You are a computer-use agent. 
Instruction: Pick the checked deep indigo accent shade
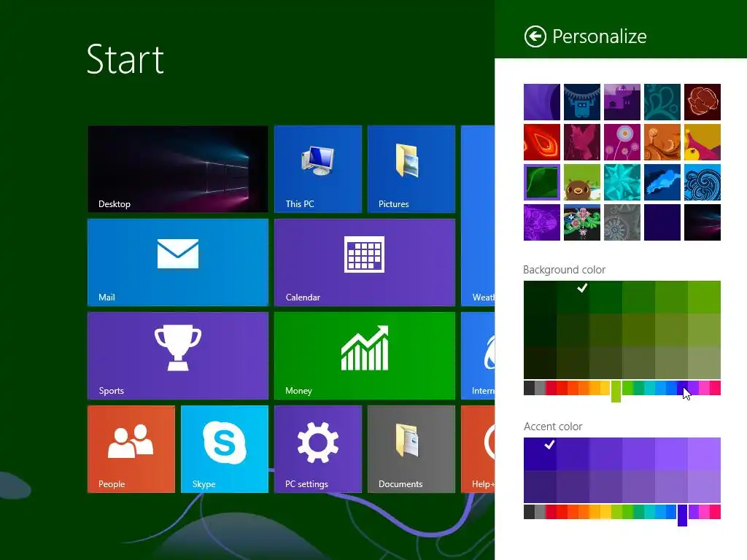coord(540,454)
